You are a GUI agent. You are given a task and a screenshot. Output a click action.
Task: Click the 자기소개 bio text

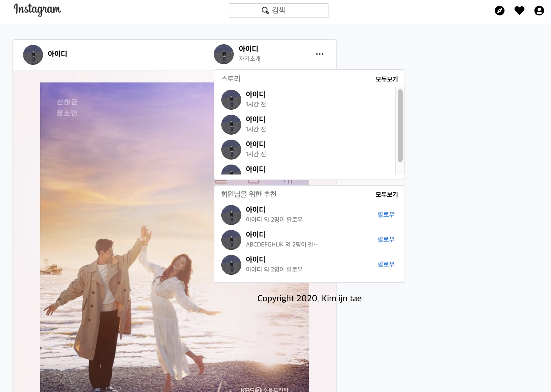click(x=250, y=59)
